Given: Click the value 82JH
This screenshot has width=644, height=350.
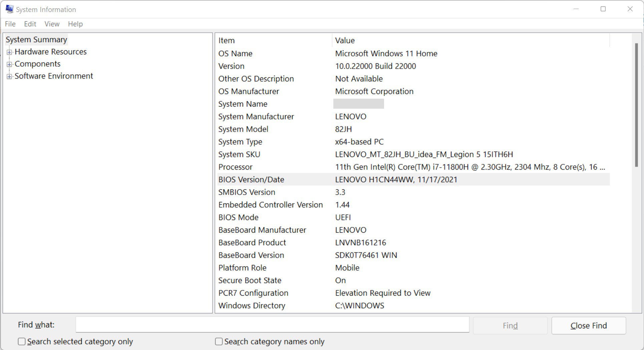Looking at the screenshot, I should [343, 129].
